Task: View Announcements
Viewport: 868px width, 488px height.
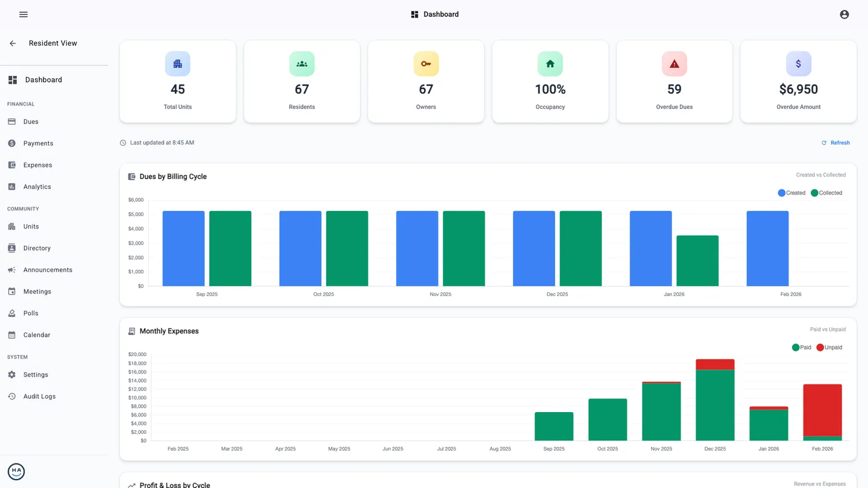Action: (x=54, y=270)
